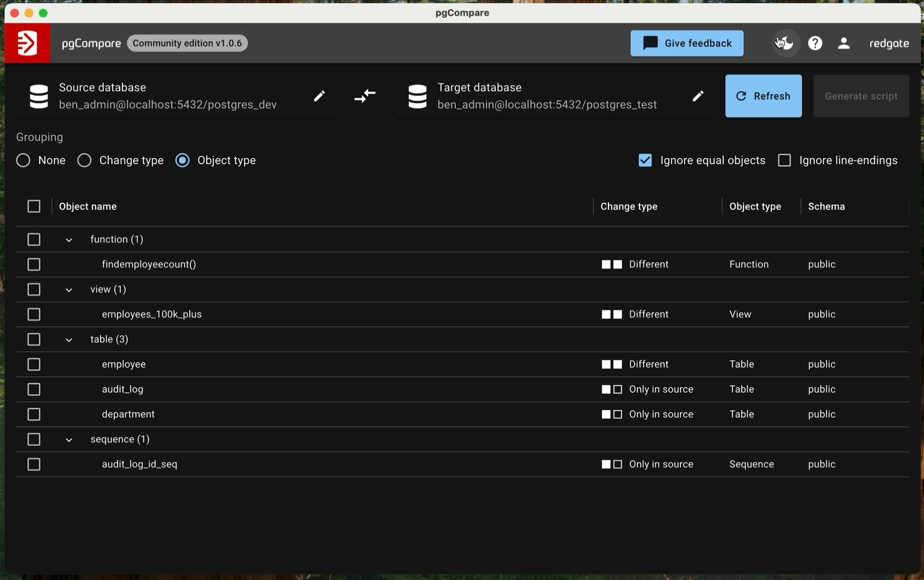Collapse the table (3) group

pyautogui.click(x=69, y=340)
